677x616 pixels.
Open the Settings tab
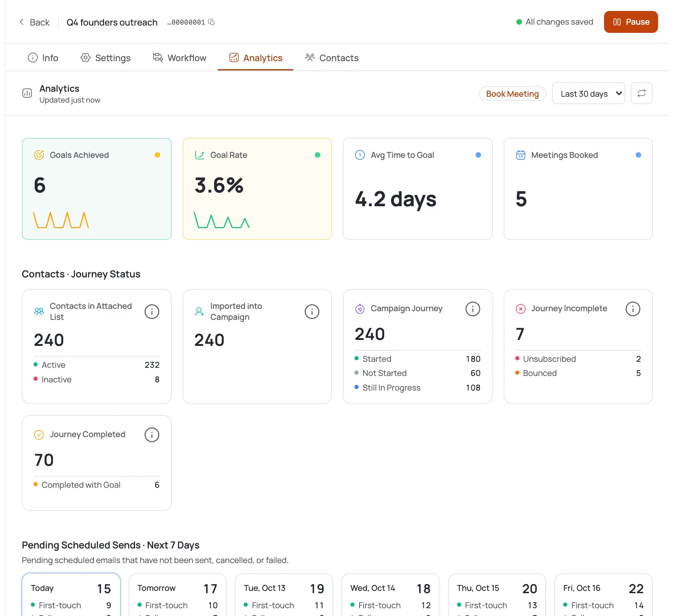[105, 58]
